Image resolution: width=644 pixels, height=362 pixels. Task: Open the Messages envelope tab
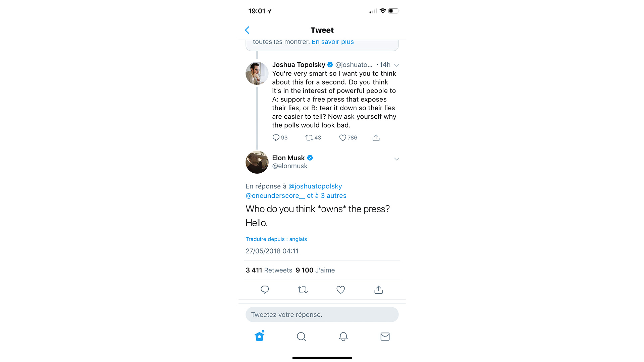(x=385, y=337)
